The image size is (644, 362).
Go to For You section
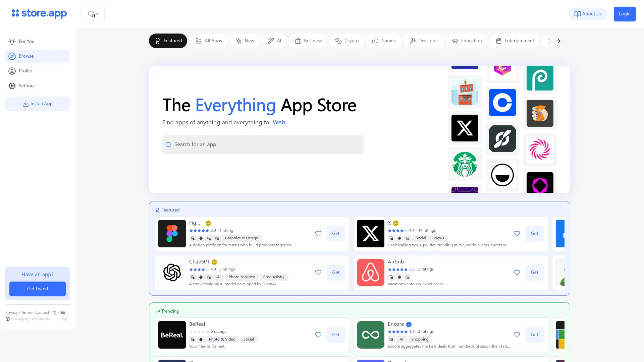tap(38, 42)
